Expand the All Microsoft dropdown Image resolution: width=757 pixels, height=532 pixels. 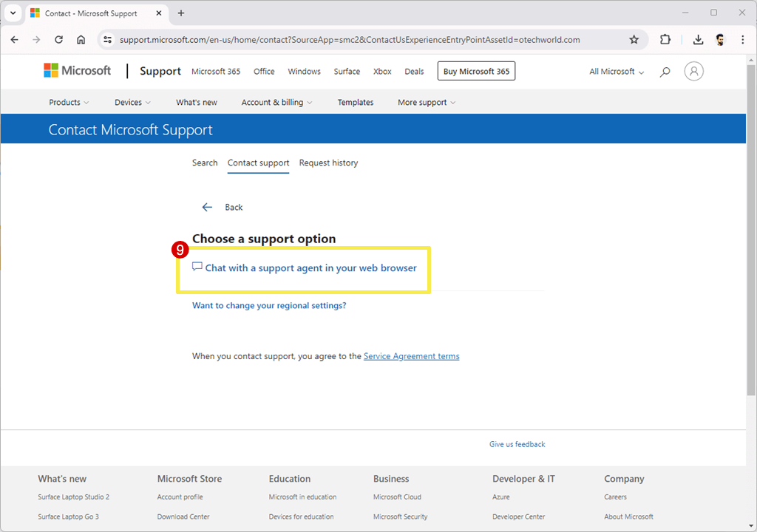coord(616,71)
